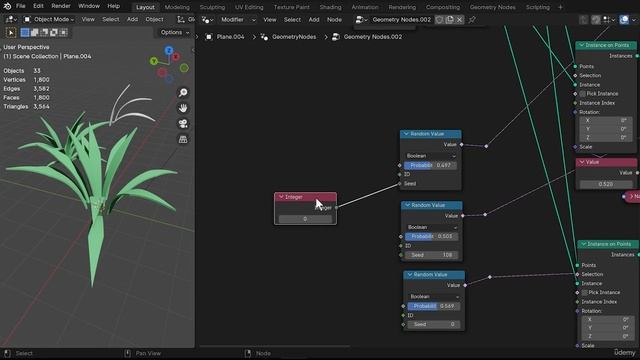Viewport: 640px width, 360px height.
Task: Toggle node editor overlays button
Action: [x=624, y=20]
